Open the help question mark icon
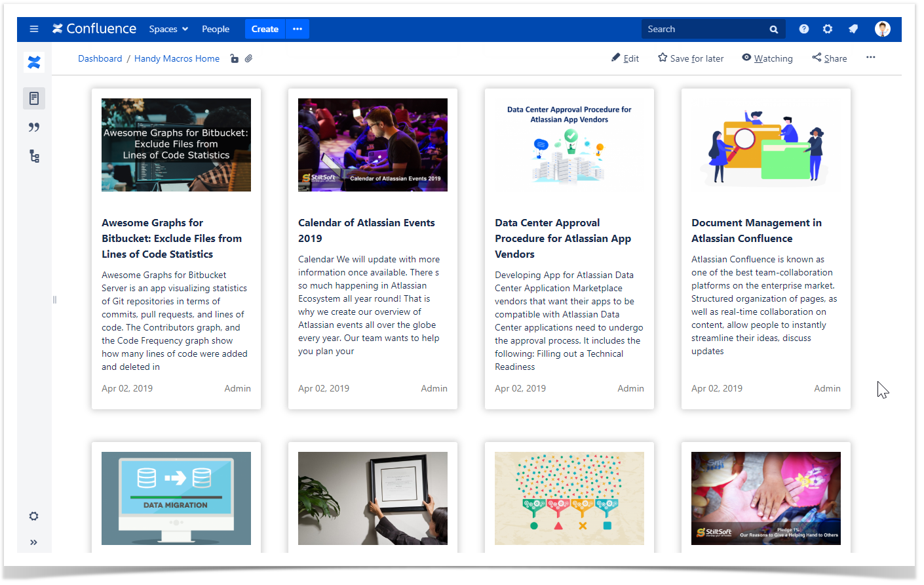924x585 pixels. coord(803,29)
